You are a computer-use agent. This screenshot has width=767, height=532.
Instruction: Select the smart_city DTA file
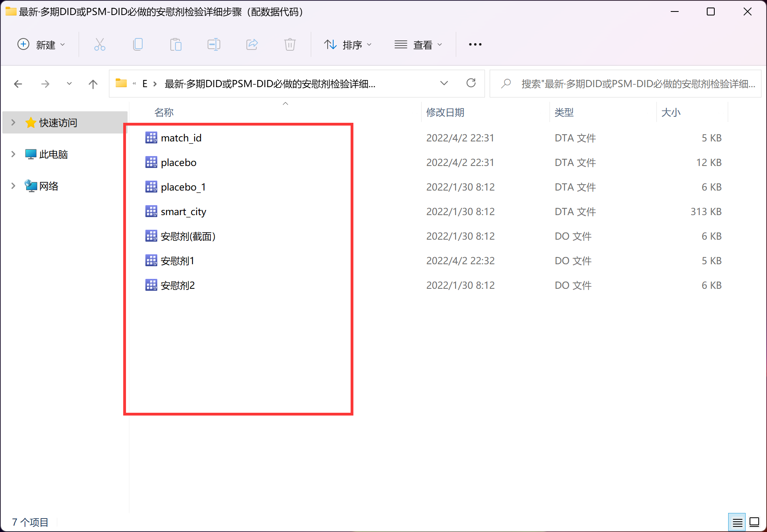pos(183,212)
